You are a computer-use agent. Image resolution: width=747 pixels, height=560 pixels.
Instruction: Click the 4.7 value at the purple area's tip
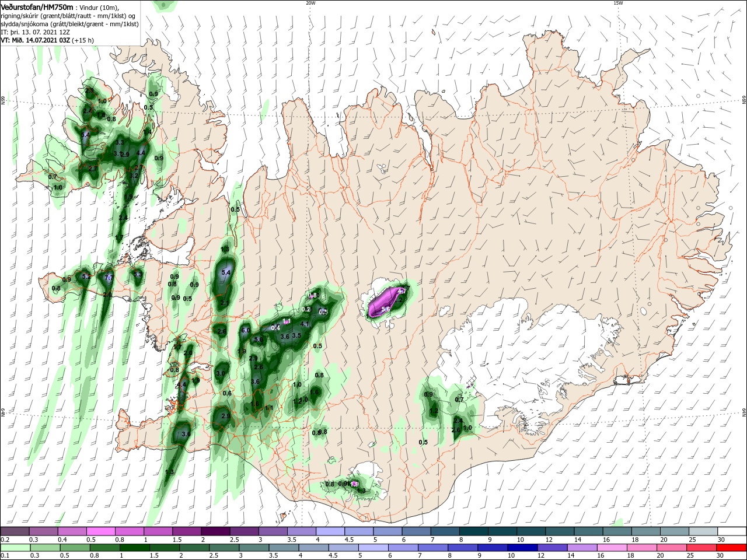[402, 291]
